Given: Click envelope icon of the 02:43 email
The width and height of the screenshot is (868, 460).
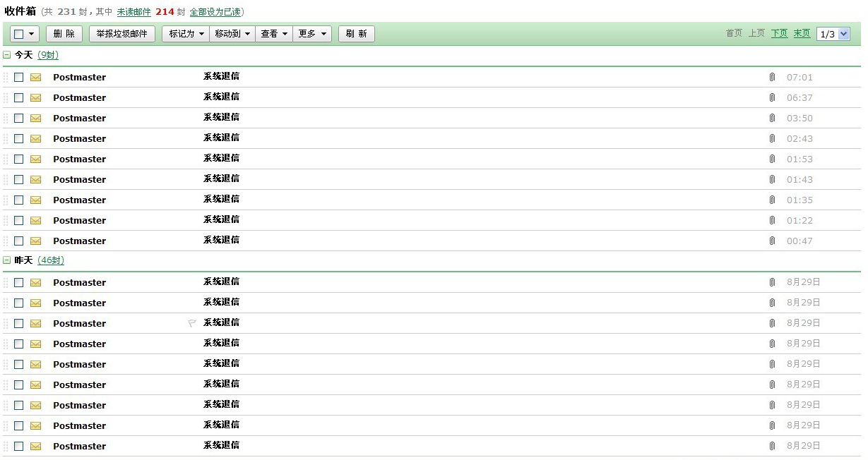Looking at the screenshot, I should click(35, 139).
